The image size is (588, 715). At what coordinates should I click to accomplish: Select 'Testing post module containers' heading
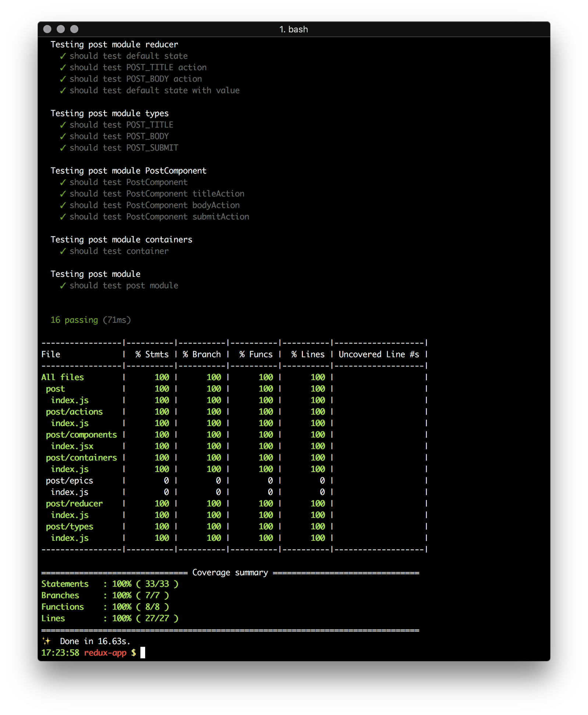point(121,240)
